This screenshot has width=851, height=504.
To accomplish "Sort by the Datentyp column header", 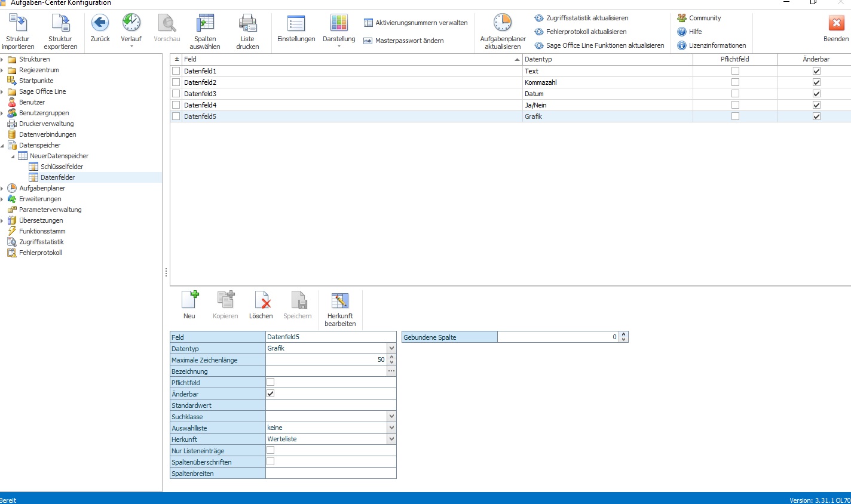I will click(x=607, y=59).
